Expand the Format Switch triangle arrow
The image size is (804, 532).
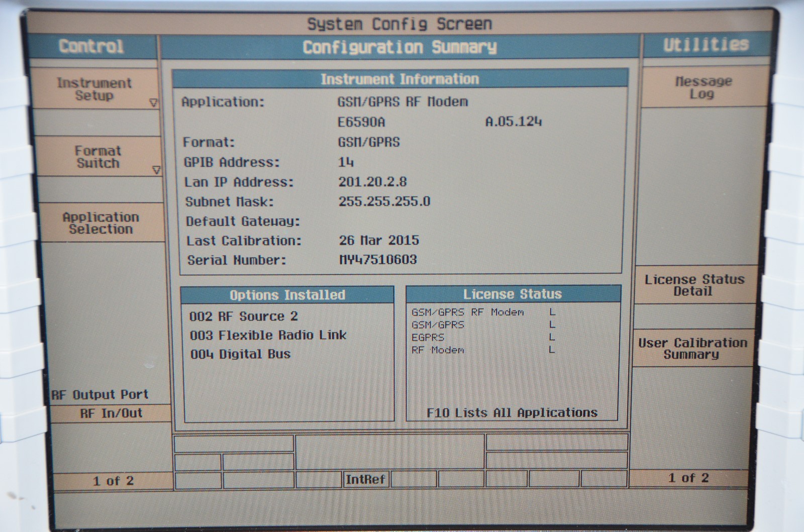click(x=156, y=170)
